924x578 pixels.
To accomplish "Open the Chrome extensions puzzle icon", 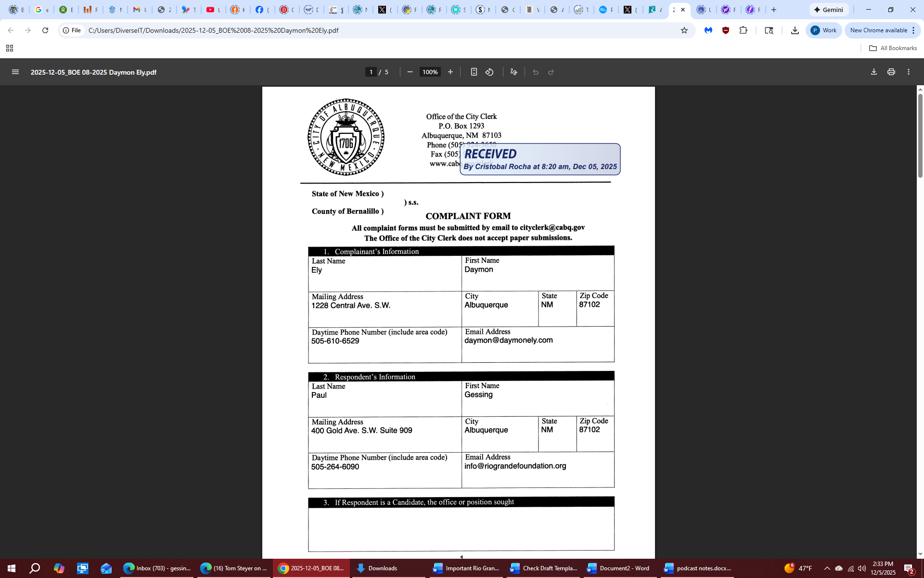I will coord(744,30).
